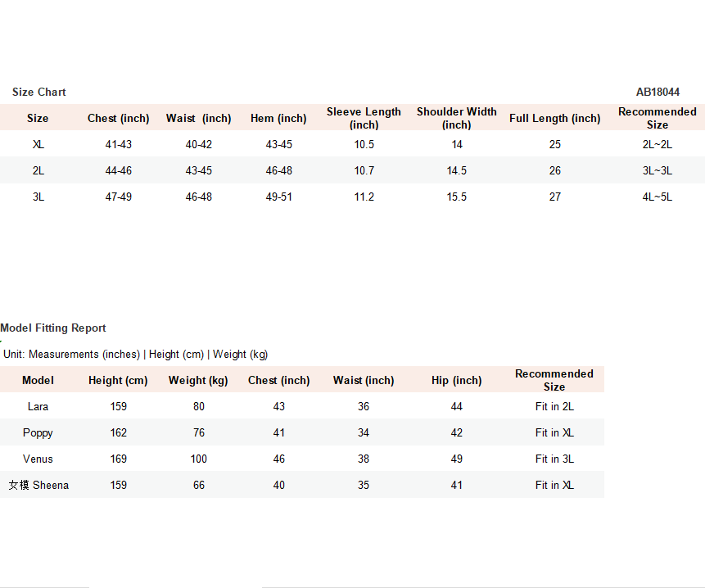This screenshot has height=588, width=705.
Task: Select the Shoulder Width (inch) column header
Action: click(456, 118)
